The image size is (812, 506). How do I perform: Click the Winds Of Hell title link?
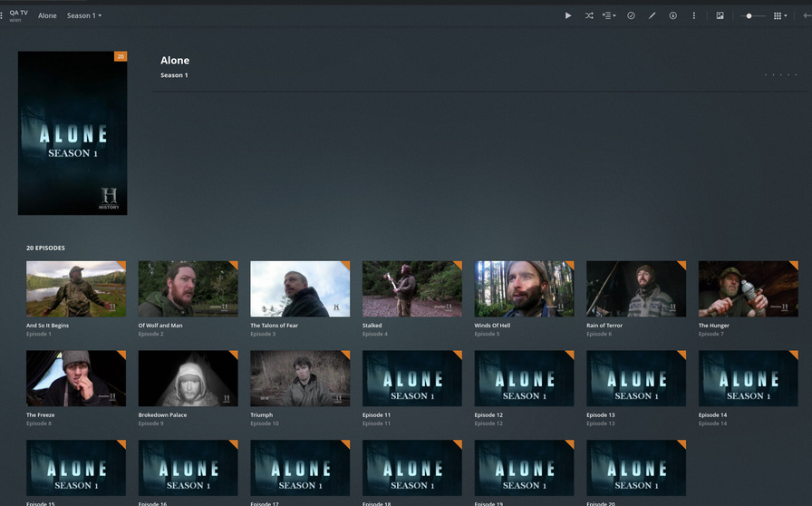point(492,326)
